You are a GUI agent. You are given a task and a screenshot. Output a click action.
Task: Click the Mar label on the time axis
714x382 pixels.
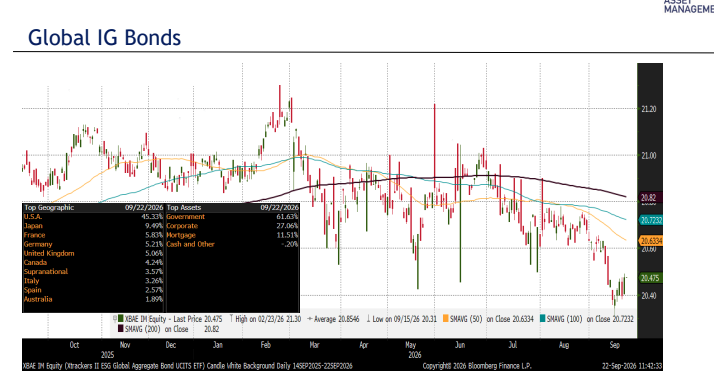314,345
